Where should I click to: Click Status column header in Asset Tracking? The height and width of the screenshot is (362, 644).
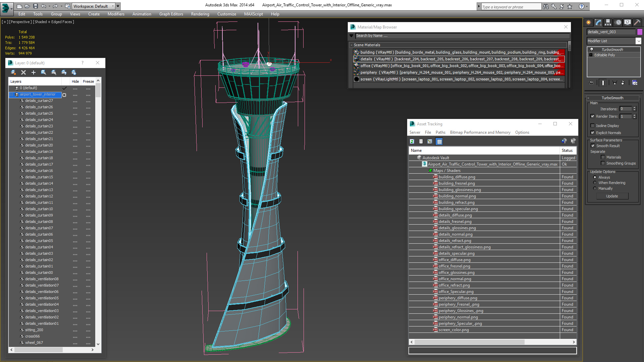pos(568,150)
